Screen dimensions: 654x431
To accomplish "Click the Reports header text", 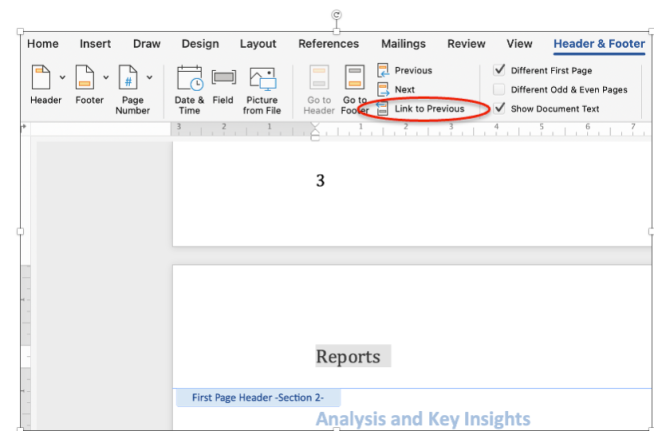I will (x=348, y=357).
